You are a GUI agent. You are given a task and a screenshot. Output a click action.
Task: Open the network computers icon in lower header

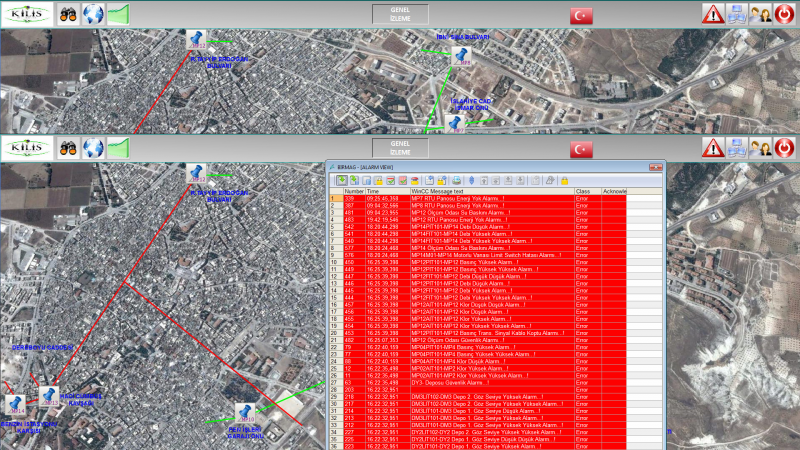tap(736, 148)
